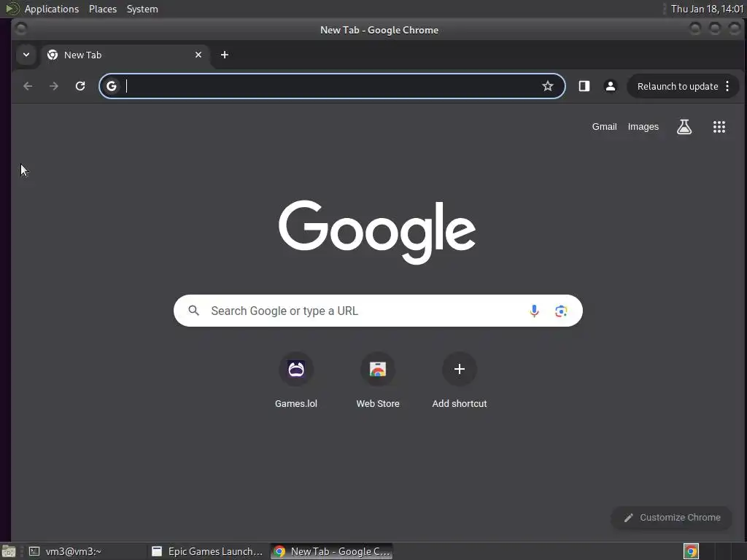This screenshot has height=560, width=747.
Task: Select the New Tab tab
Action: [x=125, y=55]
